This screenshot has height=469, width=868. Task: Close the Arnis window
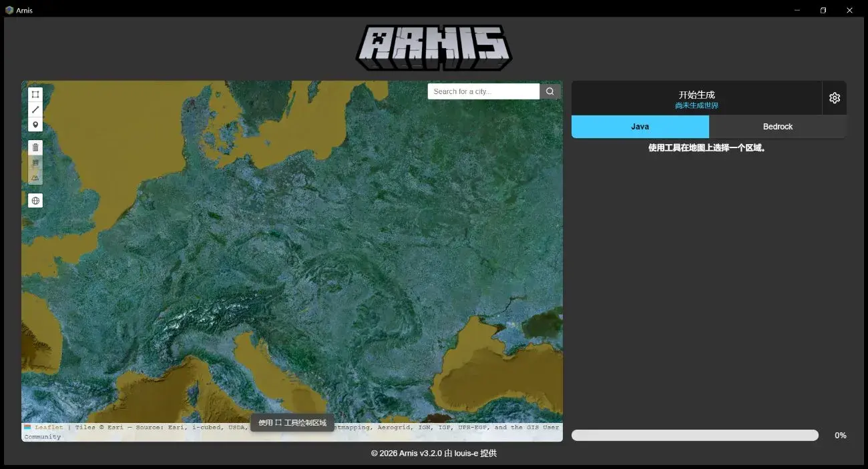[850, 10]
